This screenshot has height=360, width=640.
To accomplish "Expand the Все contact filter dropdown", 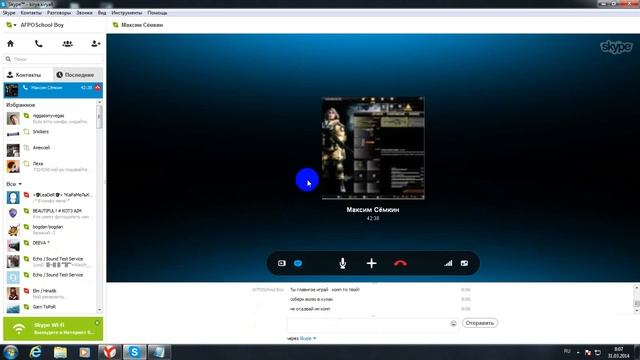I will (x=14, y=184).
